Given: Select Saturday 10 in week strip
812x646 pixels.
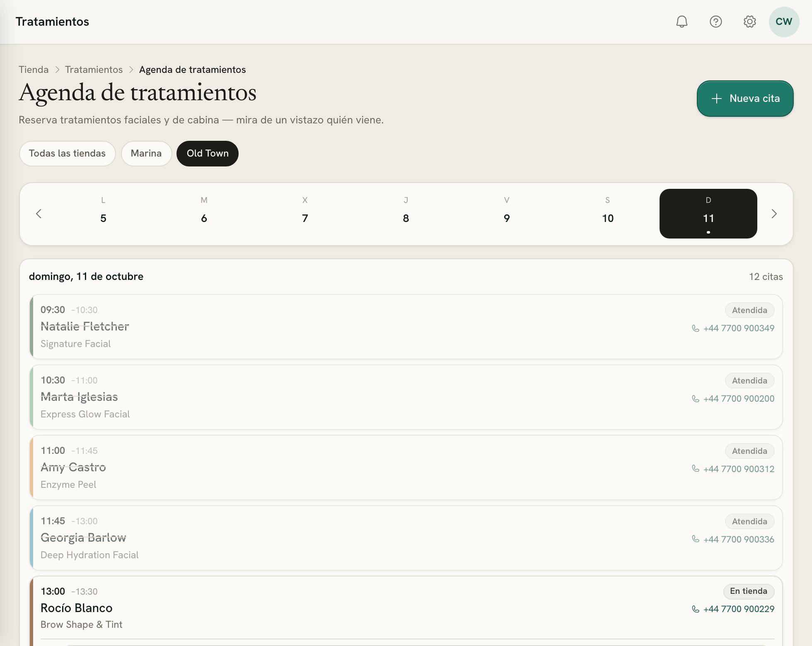Looking at the screenshot, I should (608, 214).
